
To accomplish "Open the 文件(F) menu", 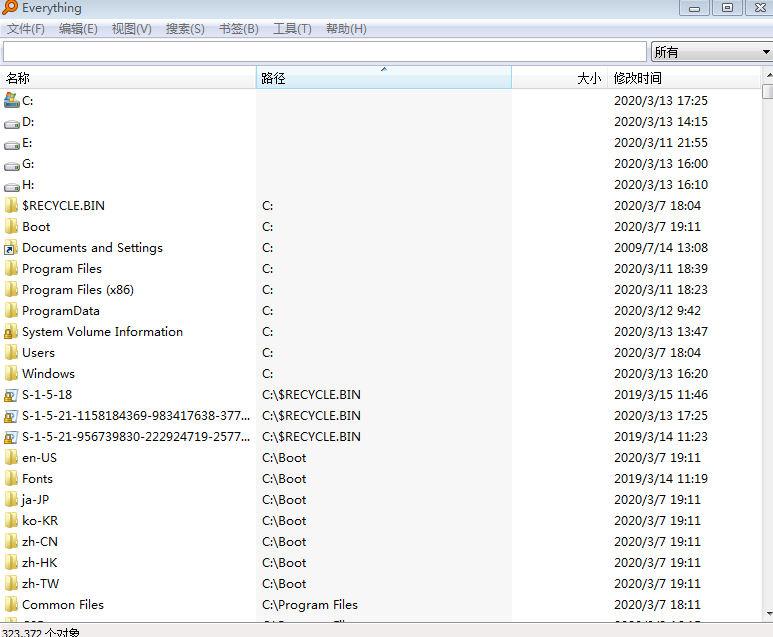I will 25,29.
